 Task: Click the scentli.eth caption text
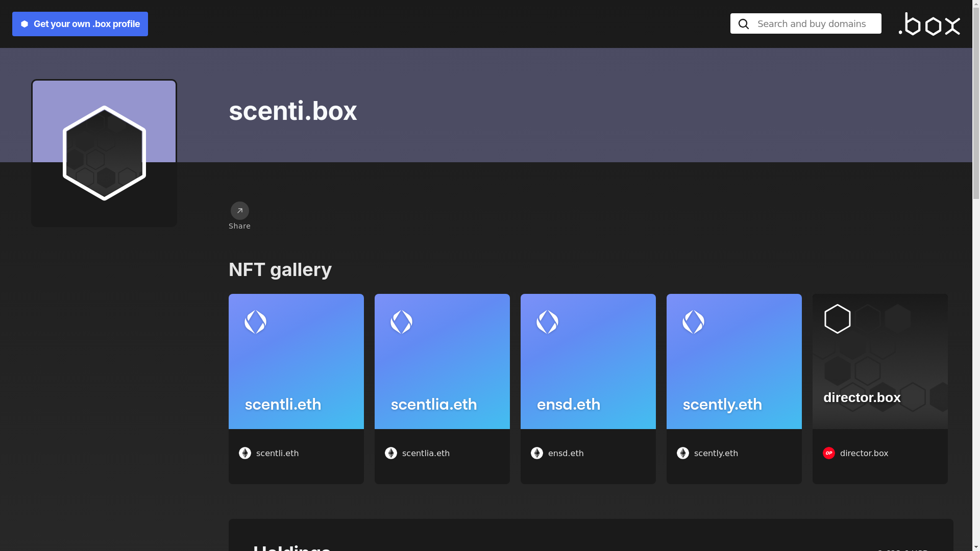click(277, 453)
